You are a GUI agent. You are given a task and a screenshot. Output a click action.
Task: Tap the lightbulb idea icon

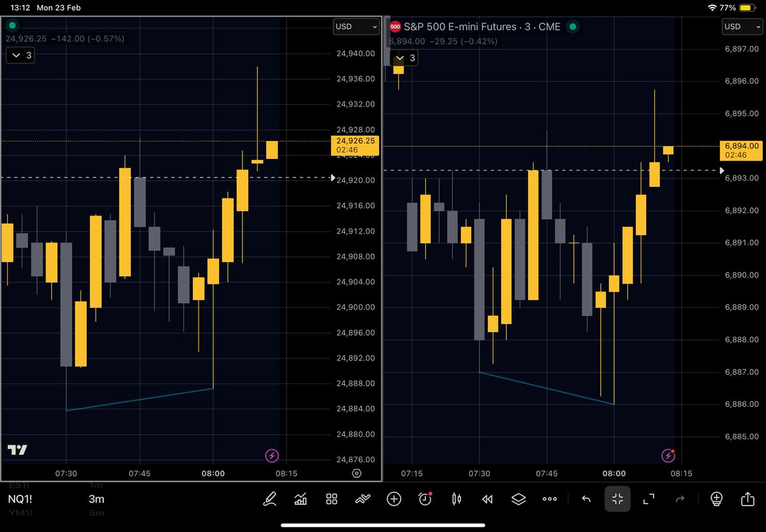pyautogui.click(x=716, y=499)
